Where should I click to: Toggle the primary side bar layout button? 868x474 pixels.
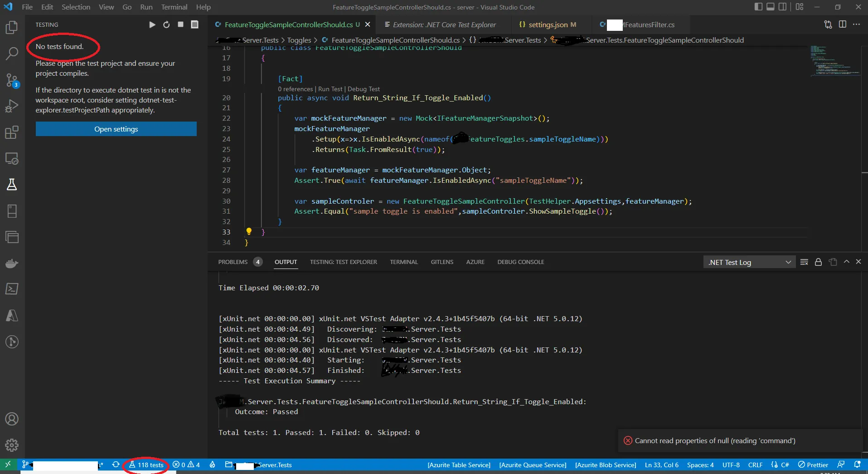pyautogui.click(x=758, y=7)
